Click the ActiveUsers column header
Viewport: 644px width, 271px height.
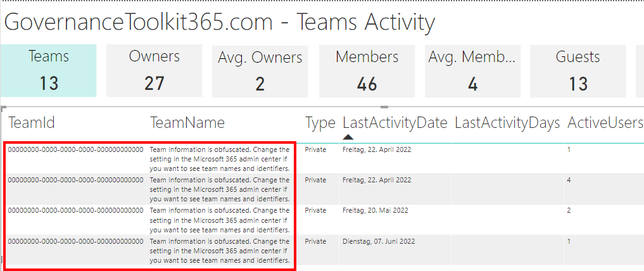(x=605, y=122)
